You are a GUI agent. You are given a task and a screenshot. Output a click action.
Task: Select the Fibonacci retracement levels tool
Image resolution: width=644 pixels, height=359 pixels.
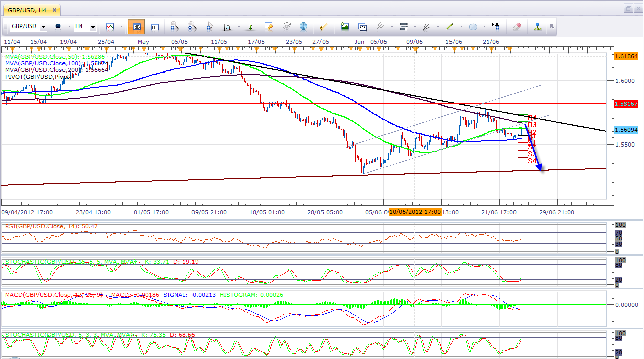(404, 26)
